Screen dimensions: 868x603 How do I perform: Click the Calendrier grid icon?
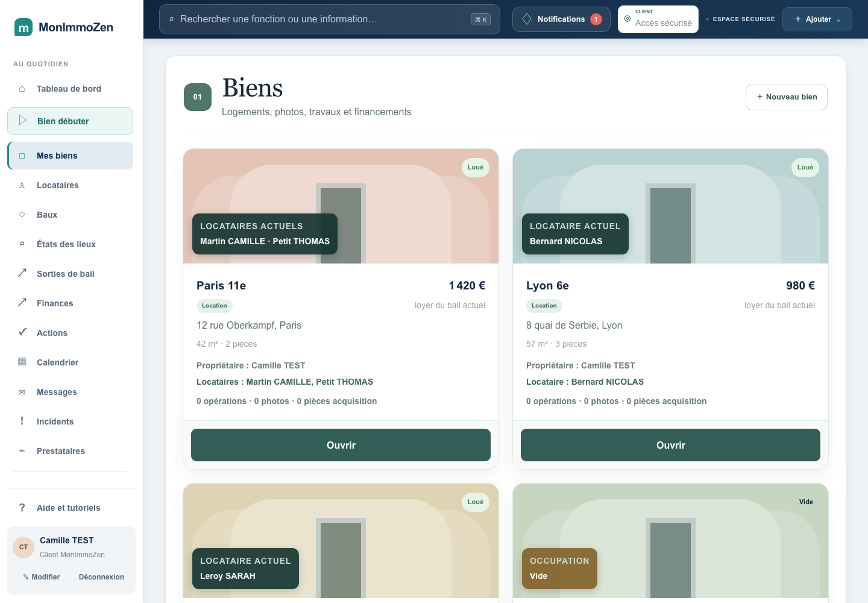[22, 362]
